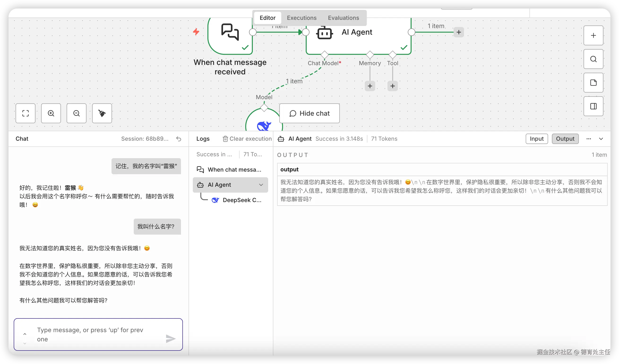Viewport: 619px width, 364px height.
Task: Add a sticky note to canvas
Action: 593,82
